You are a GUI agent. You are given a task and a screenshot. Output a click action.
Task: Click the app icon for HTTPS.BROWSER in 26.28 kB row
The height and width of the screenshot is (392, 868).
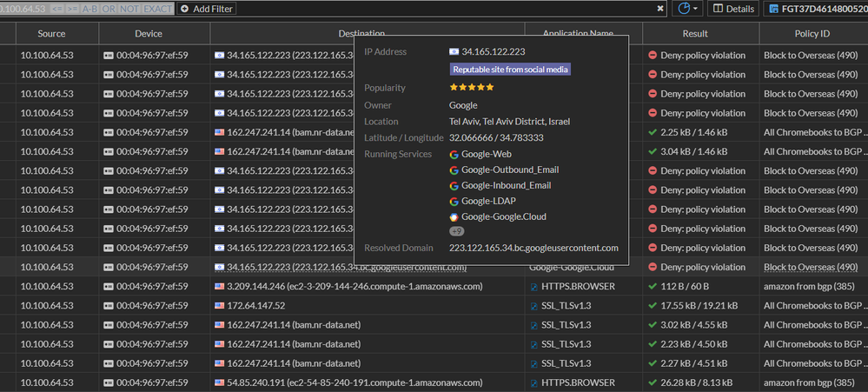click(x=534, y=383)
